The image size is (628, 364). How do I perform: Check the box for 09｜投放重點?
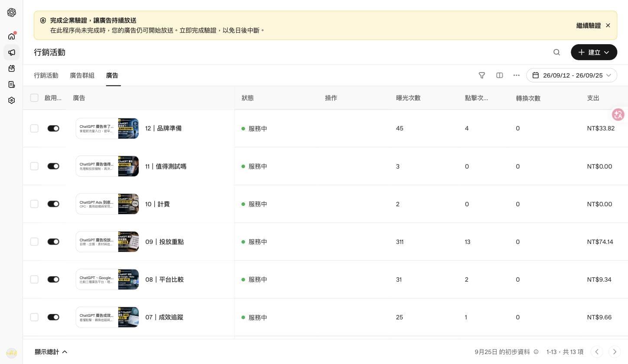34,242
